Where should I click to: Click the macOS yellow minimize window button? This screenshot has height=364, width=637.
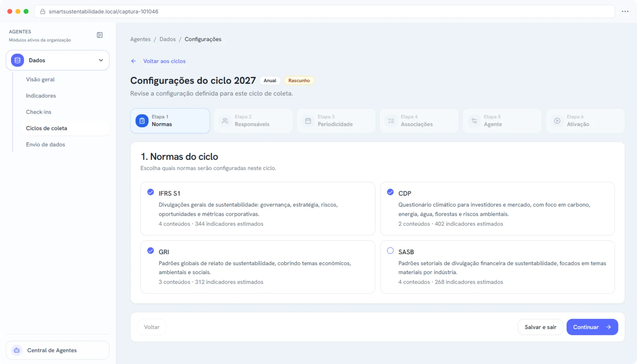point(18,11)
